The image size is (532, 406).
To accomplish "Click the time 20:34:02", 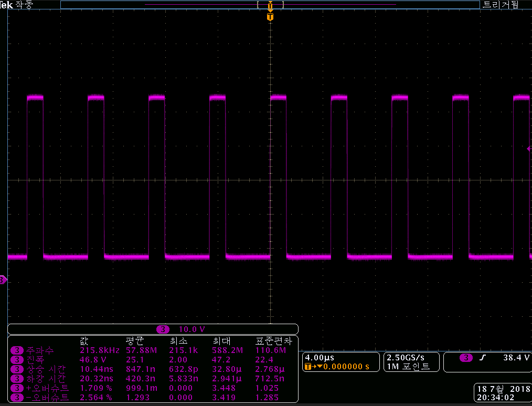I will click(496, 398).
